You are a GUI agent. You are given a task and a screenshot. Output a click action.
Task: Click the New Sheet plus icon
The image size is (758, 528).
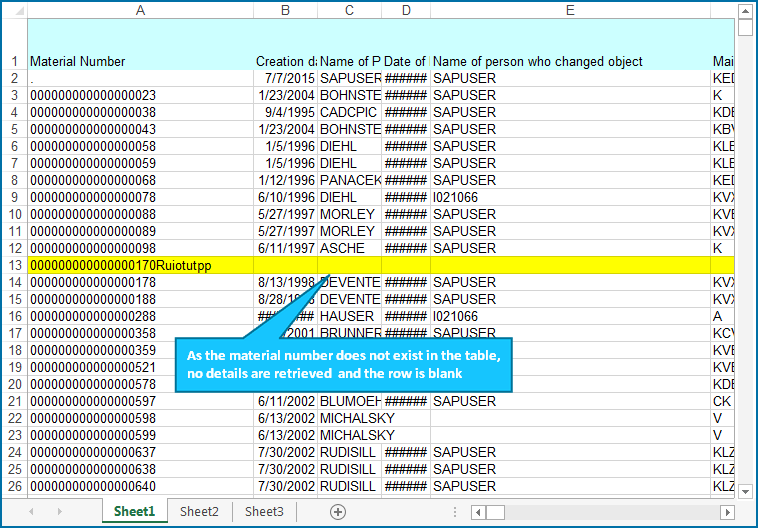click(x=338, y=512)
